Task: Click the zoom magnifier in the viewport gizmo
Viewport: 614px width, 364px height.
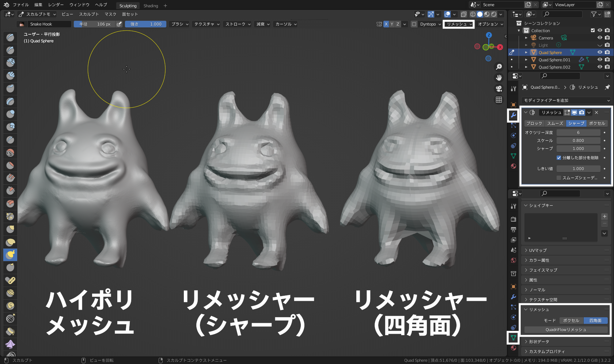Action: [x=499, y=66]
